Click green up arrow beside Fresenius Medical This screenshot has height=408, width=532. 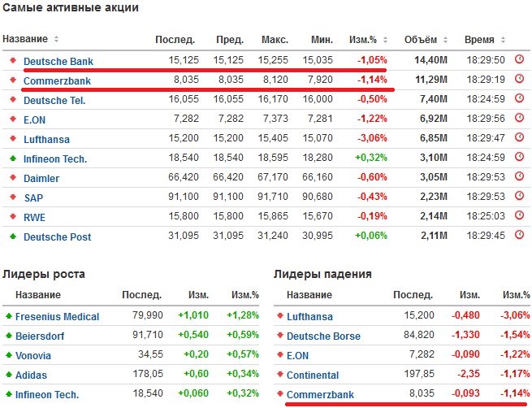pos(8,316)
